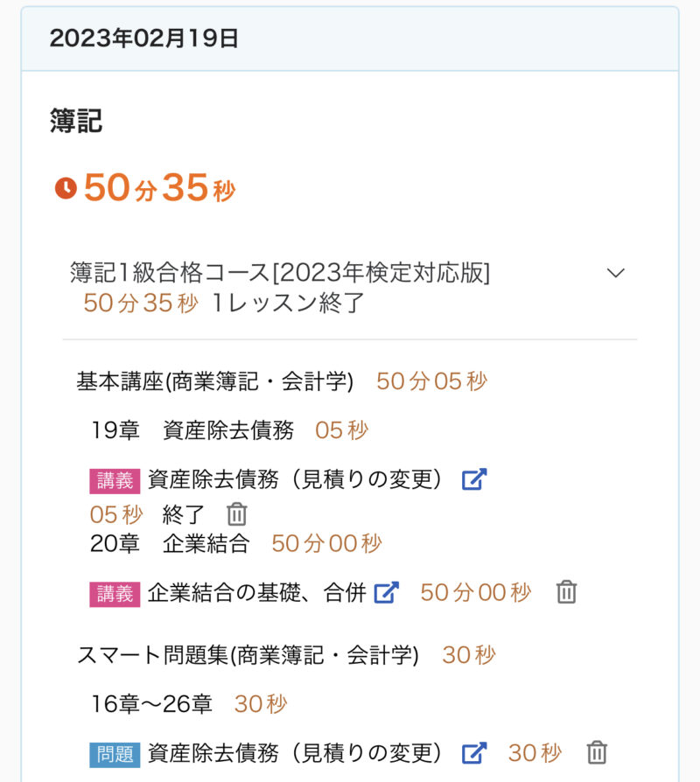Click the pink 講義 badge beside 資産除去債務

115,480
